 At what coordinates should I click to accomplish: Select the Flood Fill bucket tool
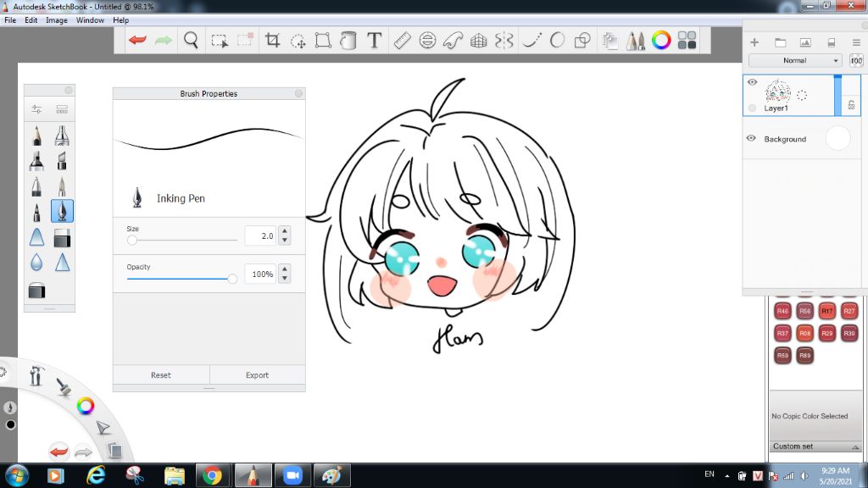(x=348, y=41)
